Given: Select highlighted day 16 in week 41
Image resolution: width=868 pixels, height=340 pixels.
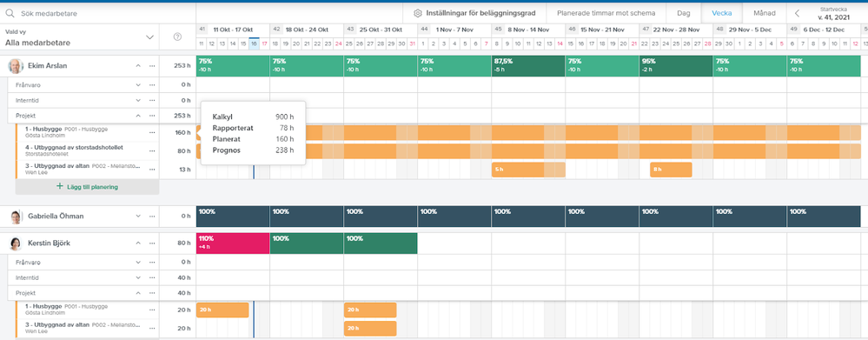Looking at the screenshot, I should point(254,43).
